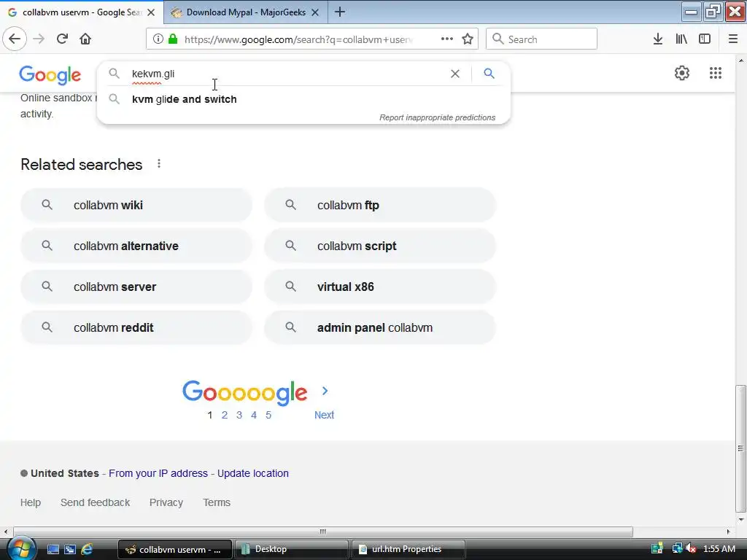747x560 pixels.
Task: Show site information icon in address bar
Action: click(x=158, y=39)
